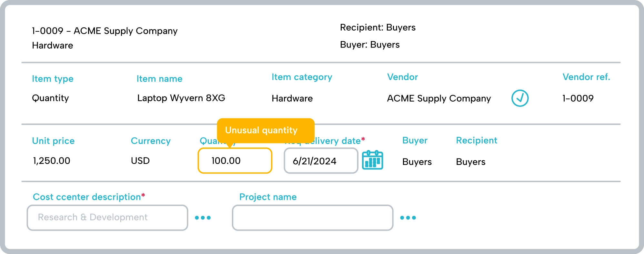Click the Quantity item type value
The height and width of the screenshot is (254, 644).
click(x=50, y=98)
